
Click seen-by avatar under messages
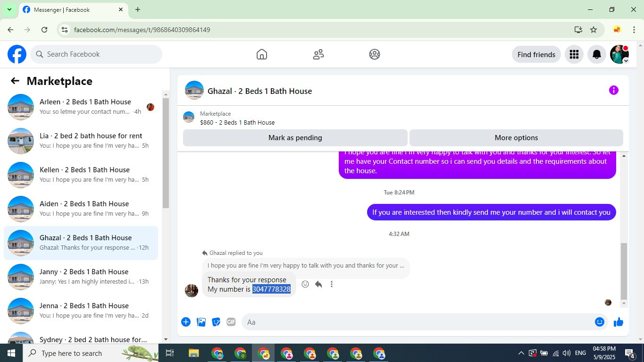tap(608, 303)
